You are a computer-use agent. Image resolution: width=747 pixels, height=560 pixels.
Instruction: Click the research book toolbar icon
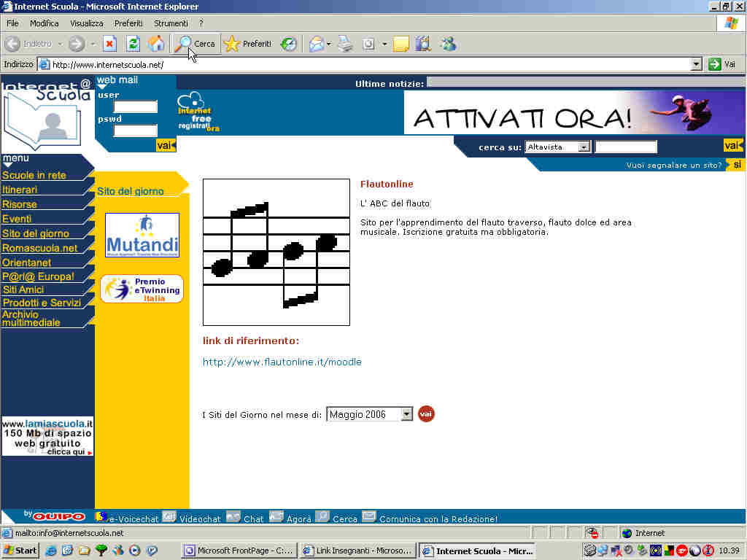(x=423, y=44)
